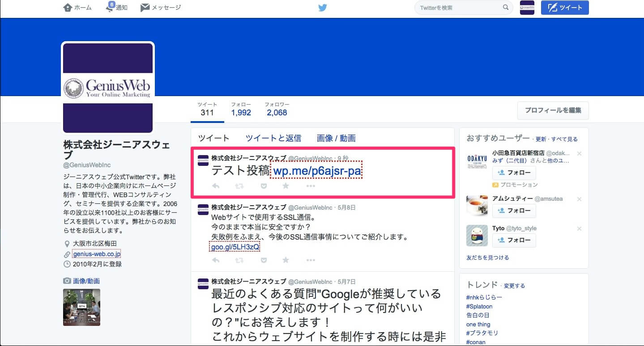Switch to 画像 / 動画 tab

(x=336, y=138)
